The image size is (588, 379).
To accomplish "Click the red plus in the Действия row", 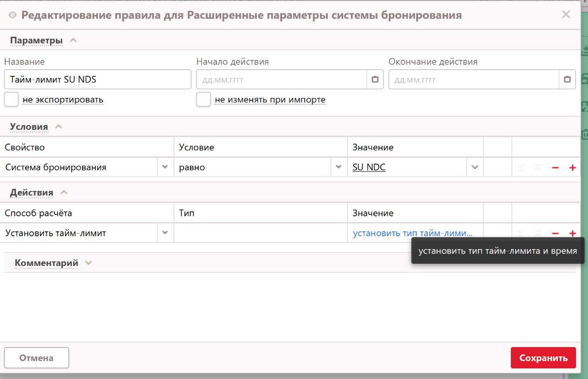I will [572, 233].
